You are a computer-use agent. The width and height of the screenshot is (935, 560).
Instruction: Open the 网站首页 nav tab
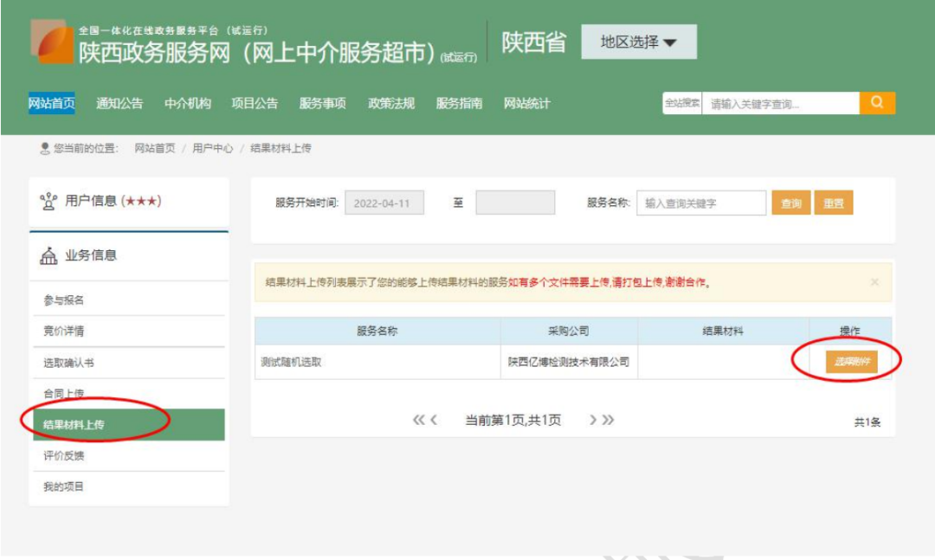(52, 103)
